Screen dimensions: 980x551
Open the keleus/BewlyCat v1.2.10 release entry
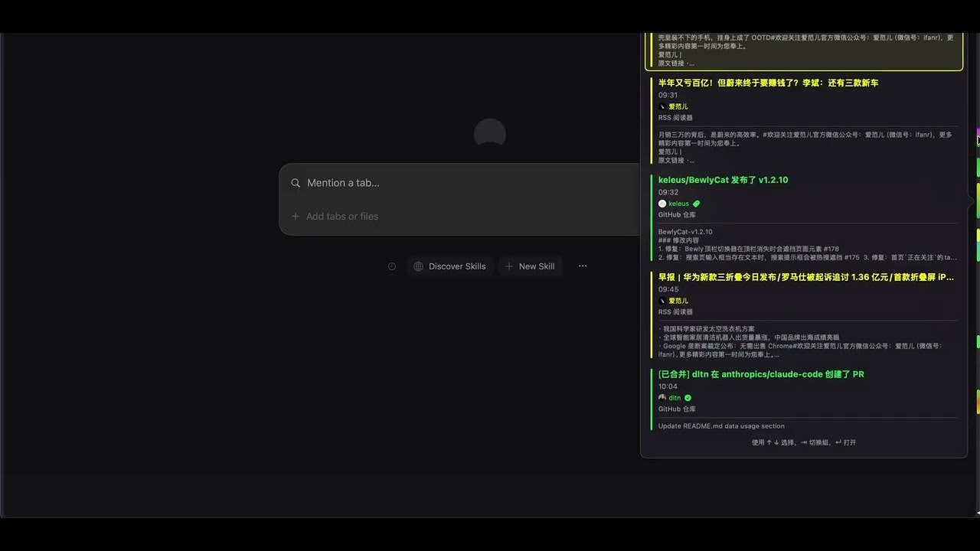(x=723, y=180)
